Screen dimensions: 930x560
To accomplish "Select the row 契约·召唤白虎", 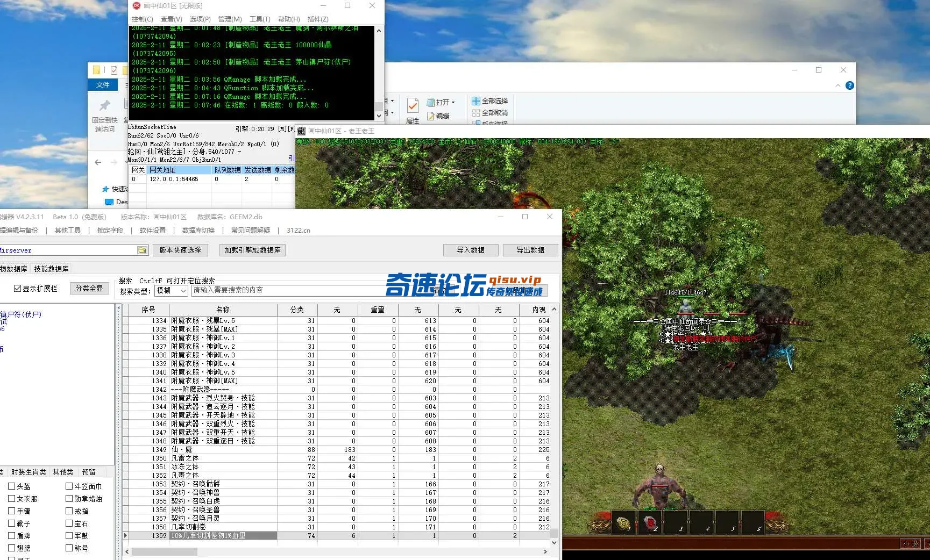I will [337, 501].
